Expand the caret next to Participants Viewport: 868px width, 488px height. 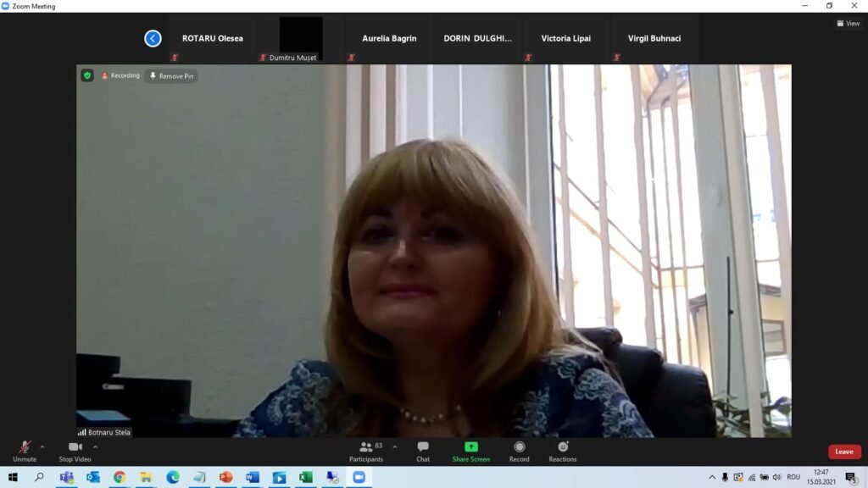pos(395,447)
